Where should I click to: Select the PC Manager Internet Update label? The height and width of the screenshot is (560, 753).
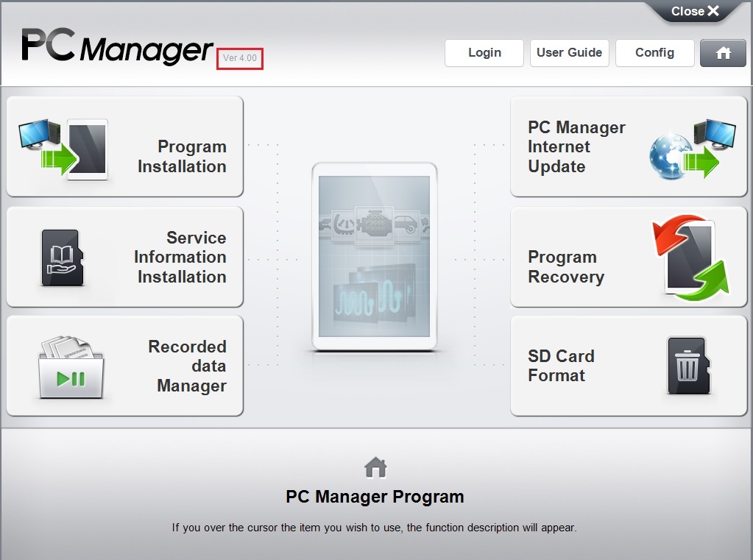576,146
